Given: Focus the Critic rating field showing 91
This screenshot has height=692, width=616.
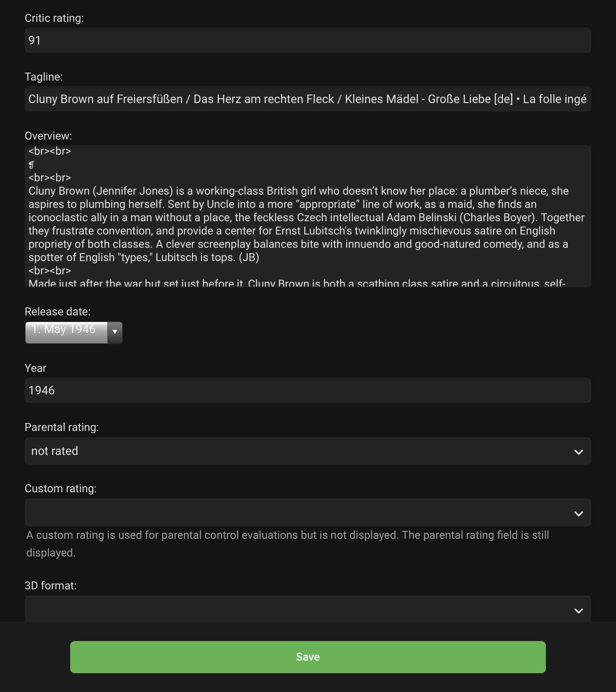Looking at the screenshot, I should coord(308,40).
